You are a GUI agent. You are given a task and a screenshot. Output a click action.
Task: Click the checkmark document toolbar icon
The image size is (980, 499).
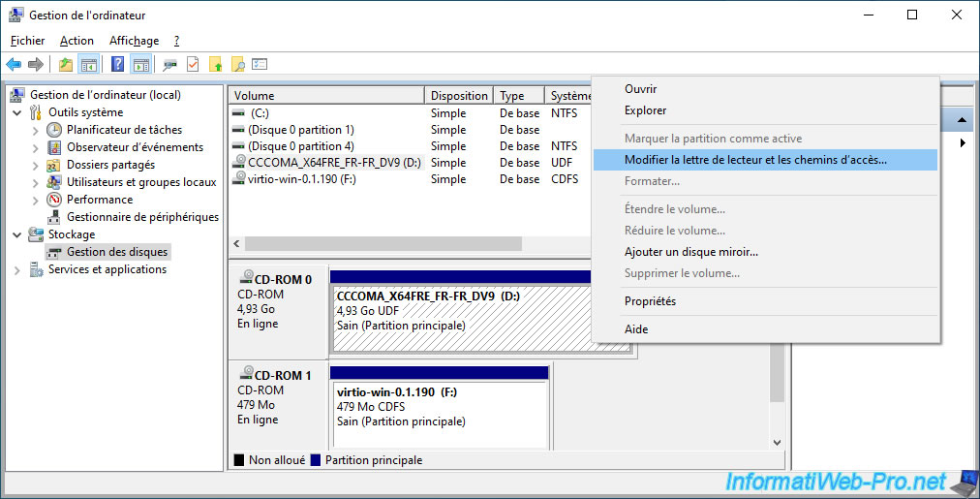[193, 64]
